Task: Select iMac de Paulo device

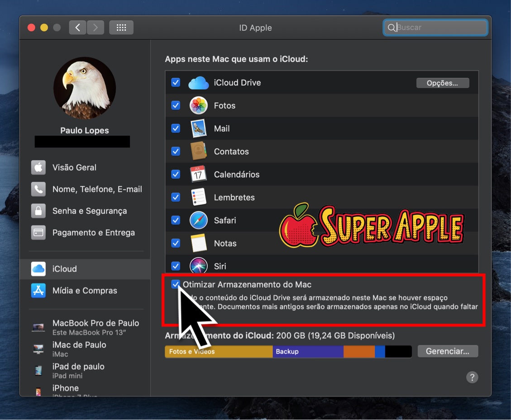Action: pos(79,348)
